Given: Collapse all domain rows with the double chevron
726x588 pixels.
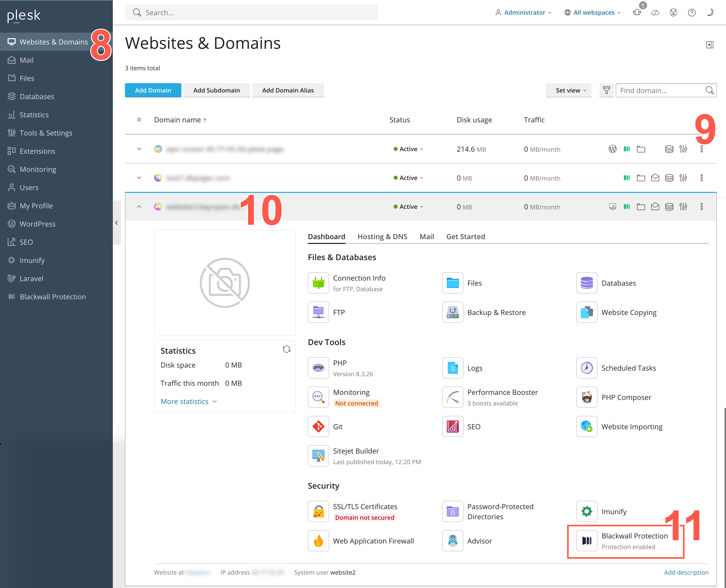Looking at the screenshot, I should pos(139,120).
